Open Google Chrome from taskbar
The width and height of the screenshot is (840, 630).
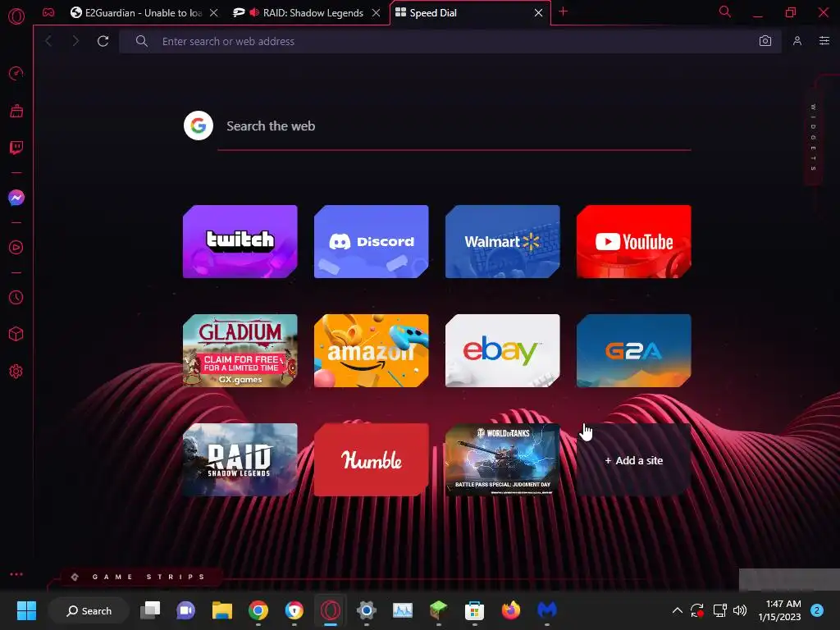tap(258, 610)
